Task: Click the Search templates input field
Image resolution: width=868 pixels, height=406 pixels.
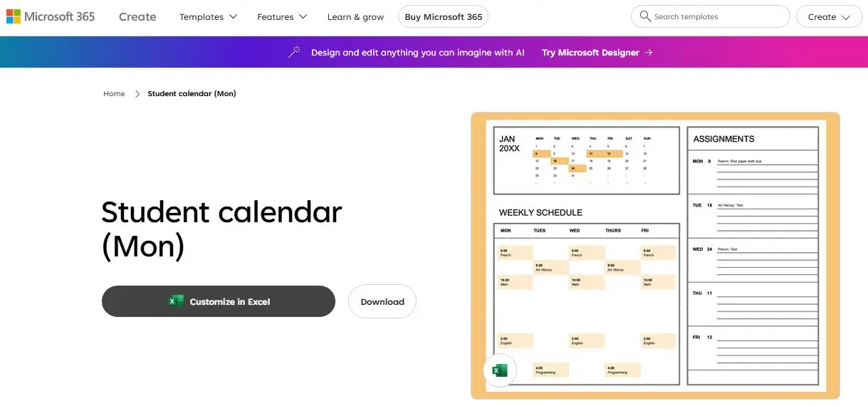Action: point(711,16)
